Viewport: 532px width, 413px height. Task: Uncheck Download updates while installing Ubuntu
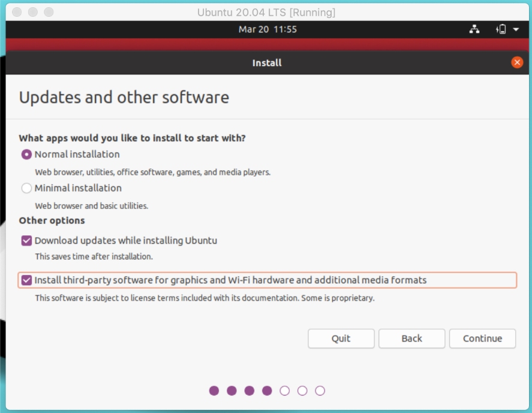(26, 241)
